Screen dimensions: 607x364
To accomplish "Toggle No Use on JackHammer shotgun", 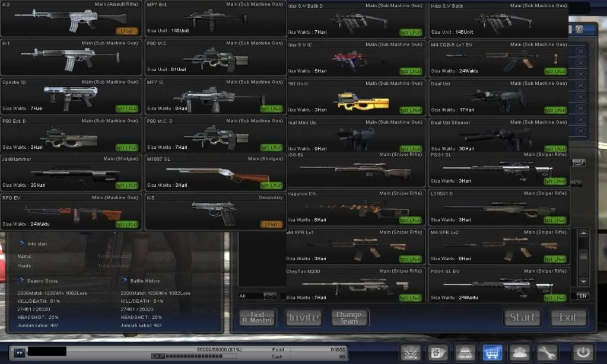I will [x=126, y=186].
